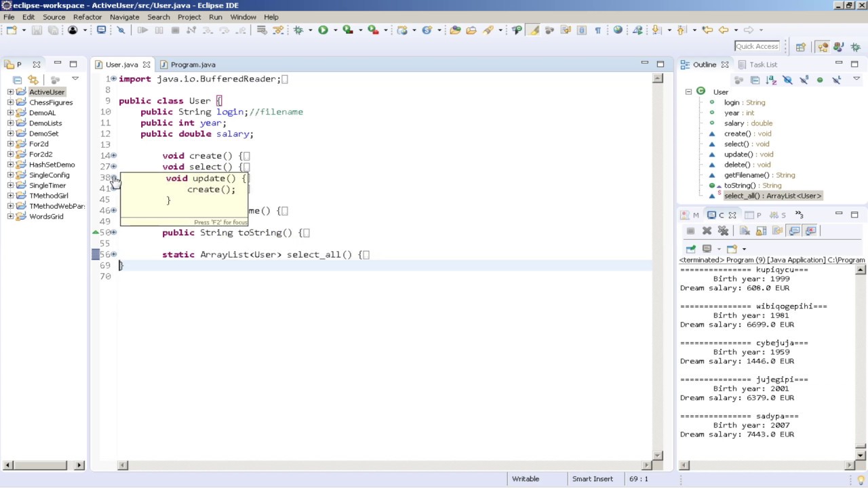868x488 pixels.
Task: Click Clear Console icon
Action: (x=745, y=230)
